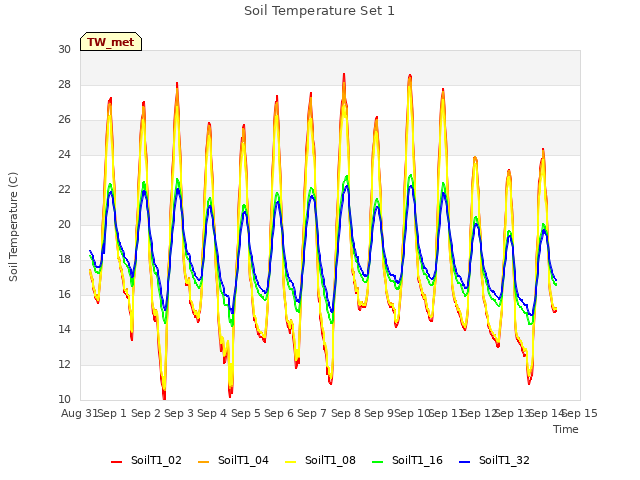640x480 pixels.
Task: Click the Sep 7 x-axis tick label
Action: point(312,413)
